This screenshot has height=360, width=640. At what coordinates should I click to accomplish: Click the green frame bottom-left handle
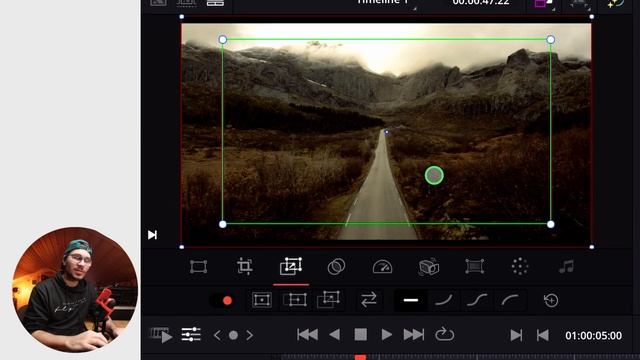coord(222,224)
